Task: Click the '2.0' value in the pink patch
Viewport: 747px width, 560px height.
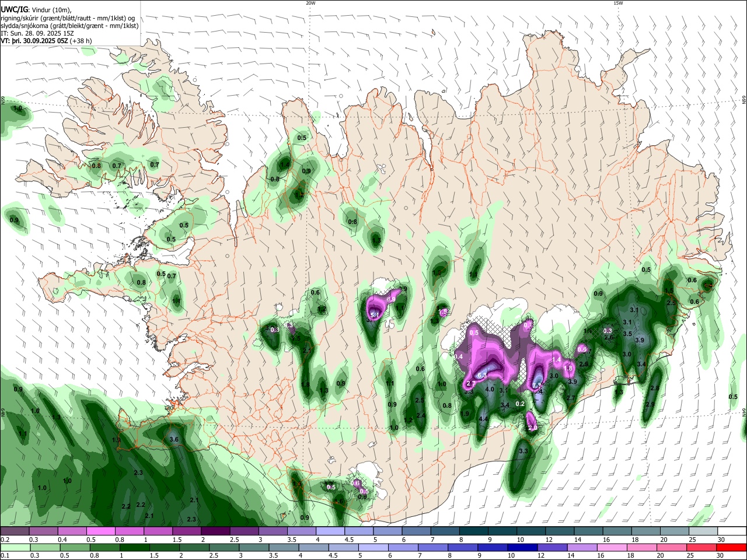Action: coord(532,428)
